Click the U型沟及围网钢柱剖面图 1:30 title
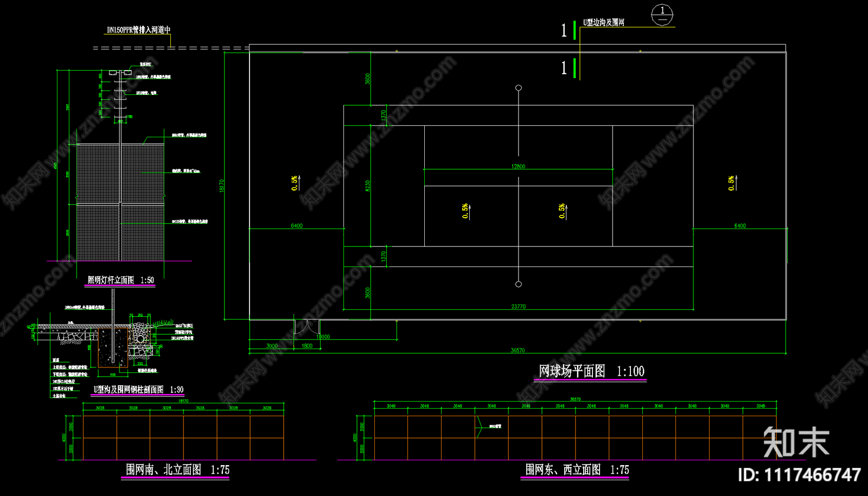868x496 pixels. [138, 390]
